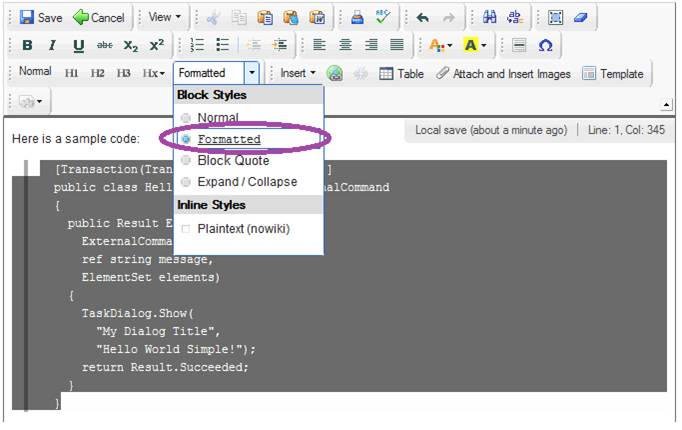
Task: Click the style combo box arrow
Action: (252, 73)
